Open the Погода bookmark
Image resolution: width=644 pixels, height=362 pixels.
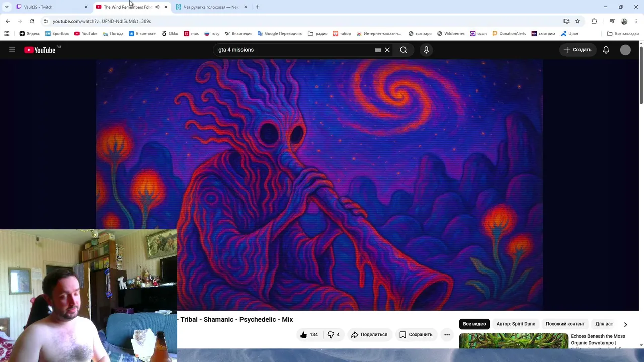(113, 34)
